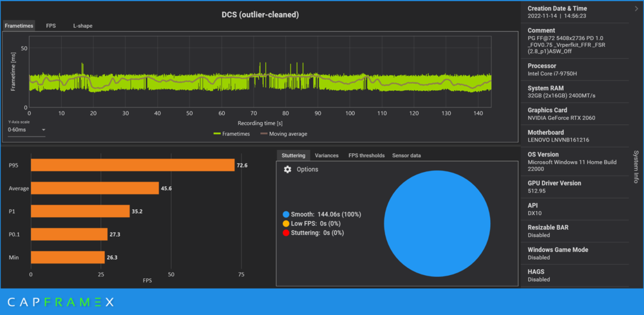Click the vertical System Info label
Screen dimensions: 644x315
point(636,166)
